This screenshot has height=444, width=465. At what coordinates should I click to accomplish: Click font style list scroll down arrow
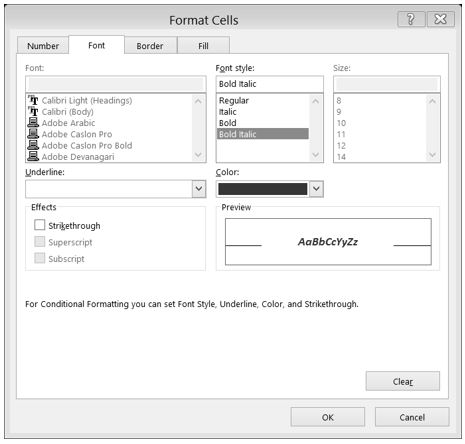pos(315,155)
